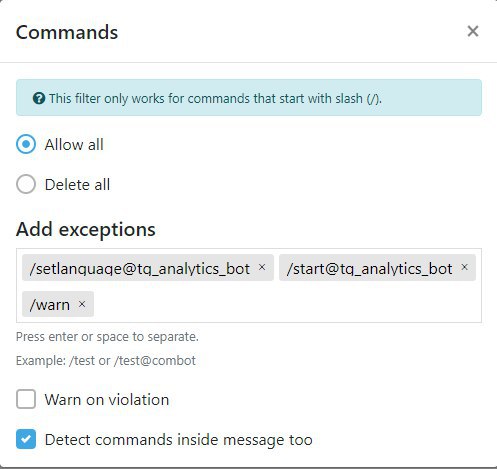Screen dimensions: 497x469
Task: Uncheck Detect commands inside message too
Action: point(26,439)
